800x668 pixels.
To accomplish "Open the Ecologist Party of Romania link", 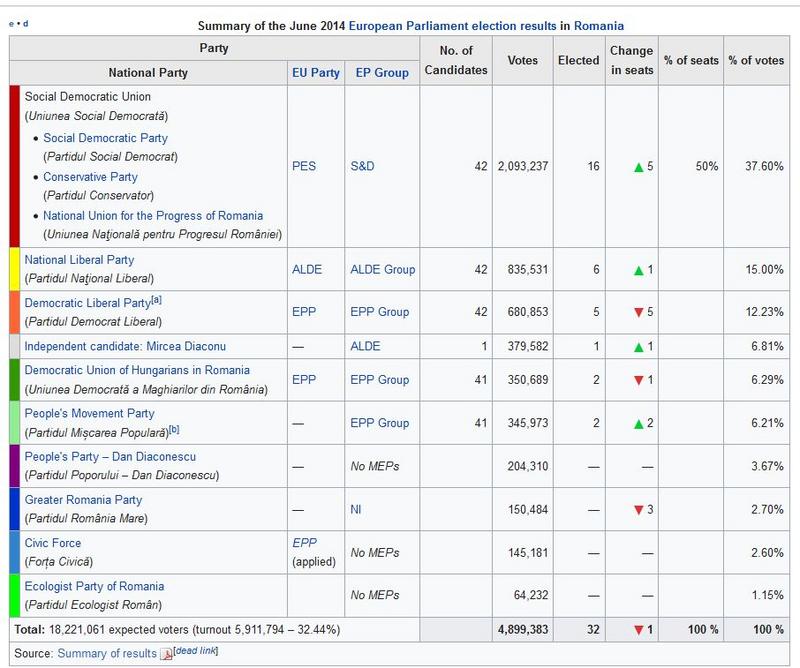I will click(x=94, y=586).
